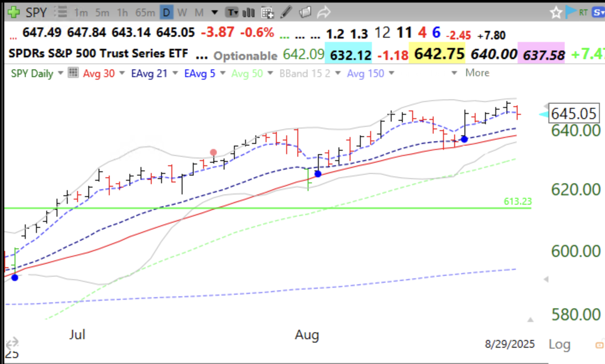Image resolution: width=605 pixels, height=364 pixels.
Task: Click the share arrow icon
Action: pos(323,12)
